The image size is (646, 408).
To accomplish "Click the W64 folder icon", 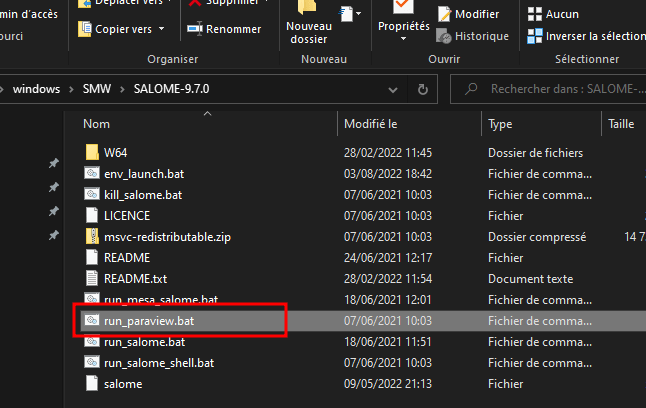I will click(92, 152).
